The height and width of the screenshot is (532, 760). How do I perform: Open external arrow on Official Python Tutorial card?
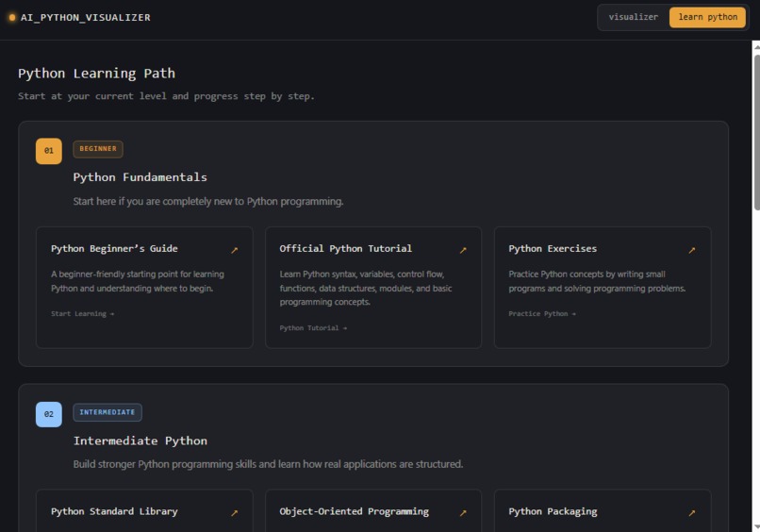click(x=463, y=250)
